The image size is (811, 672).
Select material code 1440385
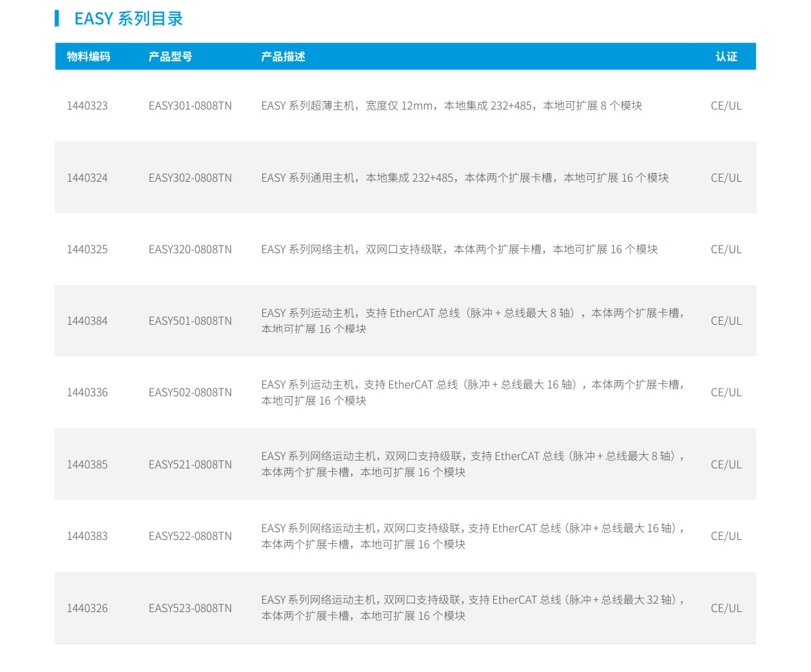tap(87, 465)
